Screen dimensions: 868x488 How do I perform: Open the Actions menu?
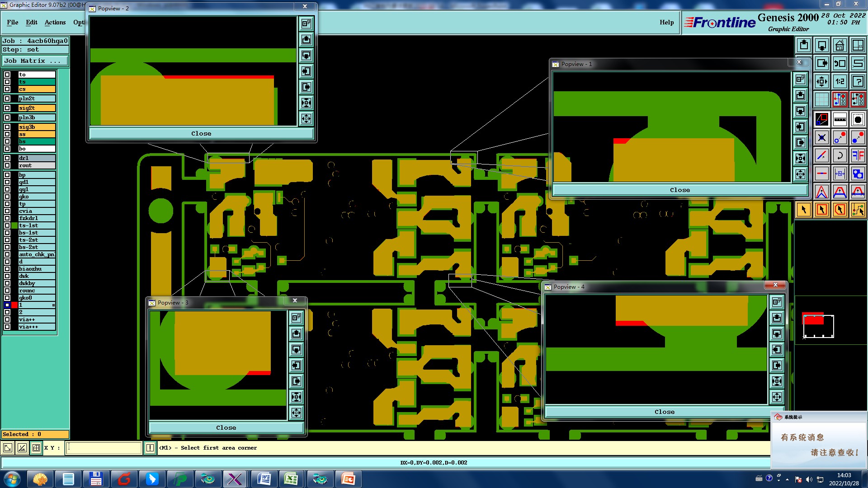(55, 22)
